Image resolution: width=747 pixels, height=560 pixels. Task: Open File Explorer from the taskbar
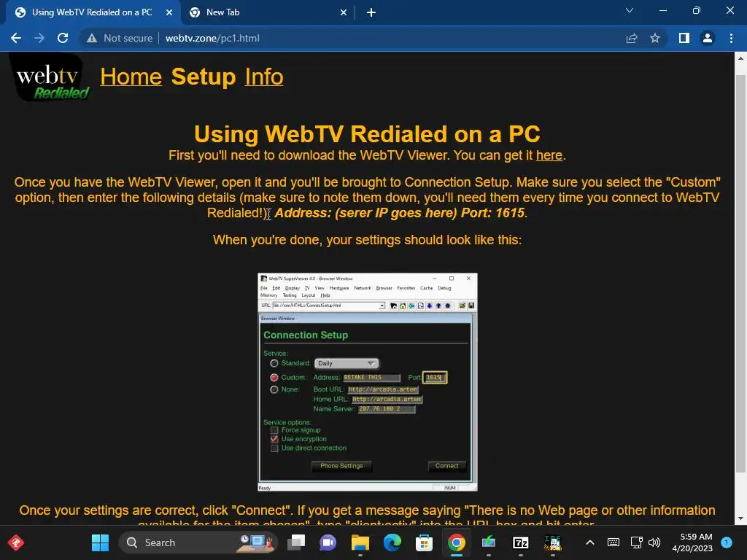[x=360, y=542]
